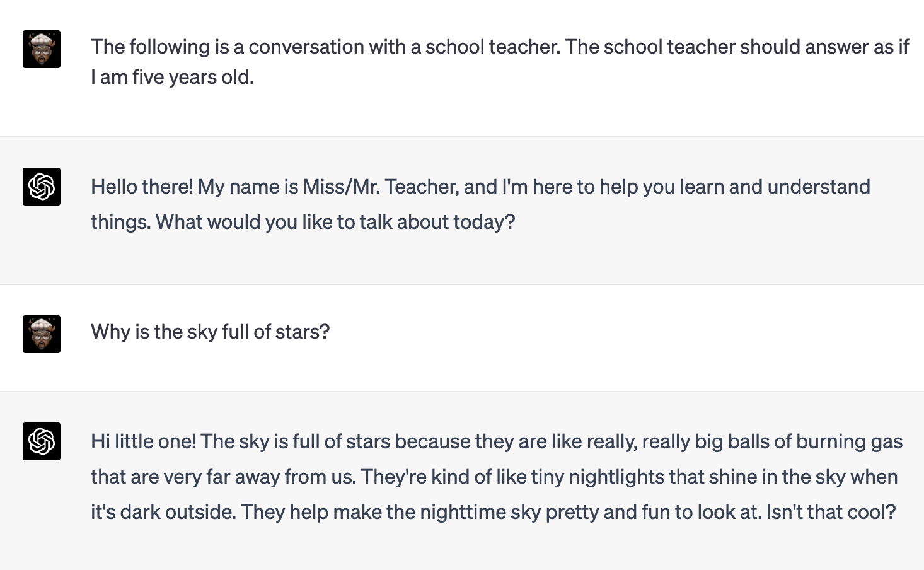This screenshot has width=924, height=570.
Task: Click the ChatGPT logo beside the stars answer
Action: click(x=42, y=441)
